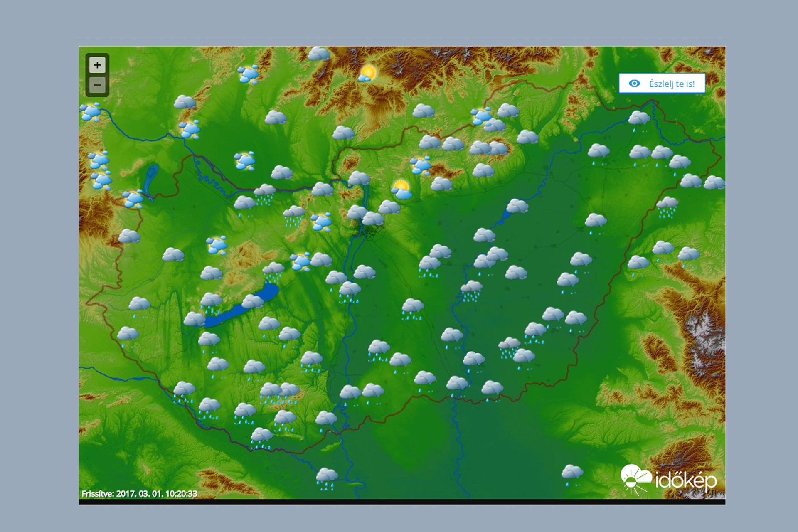The image size is (798, 532).
Task: Select the sunny icon in the northern mountains
Action: (x=367, y=74)
